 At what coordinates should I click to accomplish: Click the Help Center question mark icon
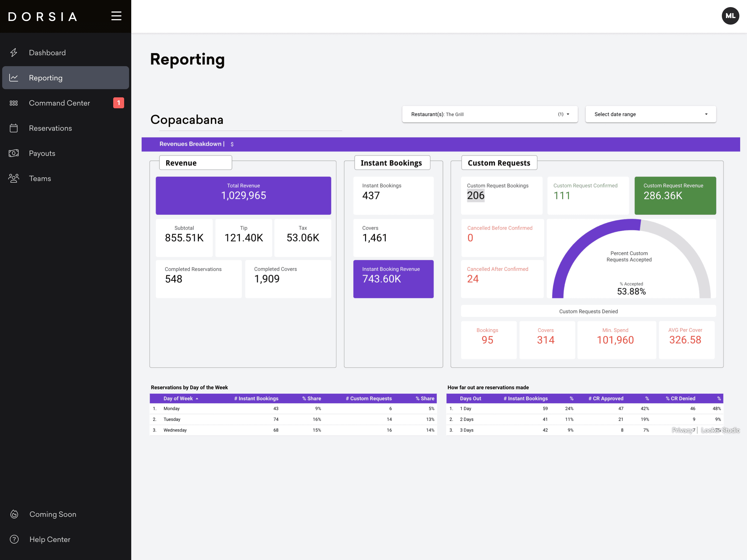(x=14, y=539)
